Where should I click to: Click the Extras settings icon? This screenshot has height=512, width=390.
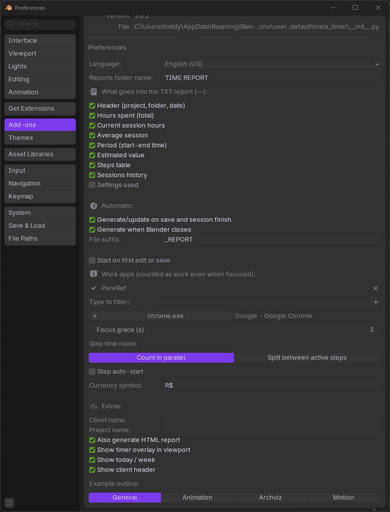[x=94, y=406]
